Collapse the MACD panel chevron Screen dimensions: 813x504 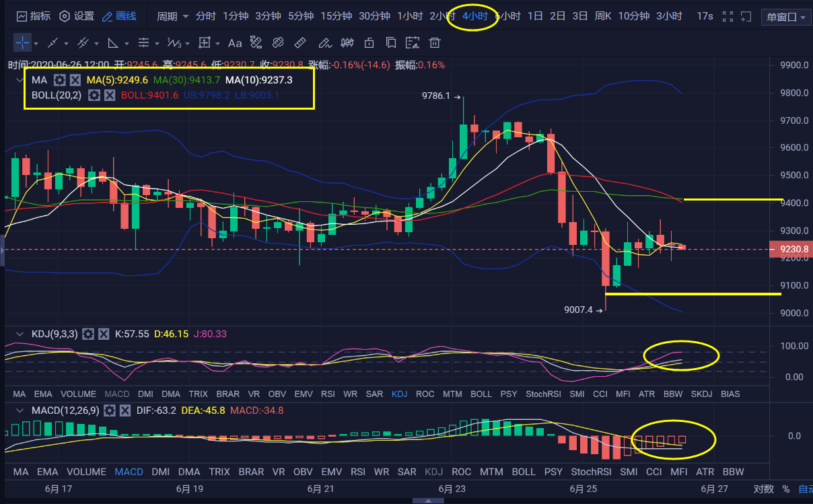(x=18, y=410)
